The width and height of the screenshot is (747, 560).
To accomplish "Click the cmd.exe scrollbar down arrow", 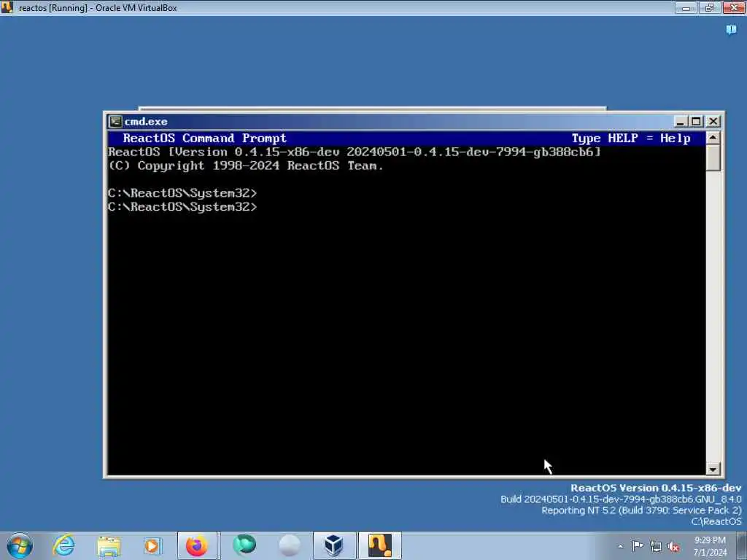I will tap(713, 469).
